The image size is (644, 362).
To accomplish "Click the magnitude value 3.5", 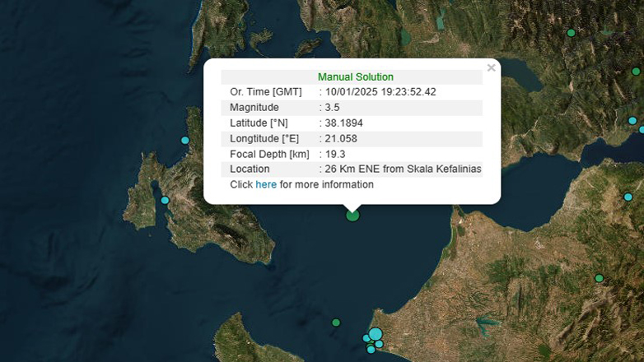I will (x=332, y=108).
